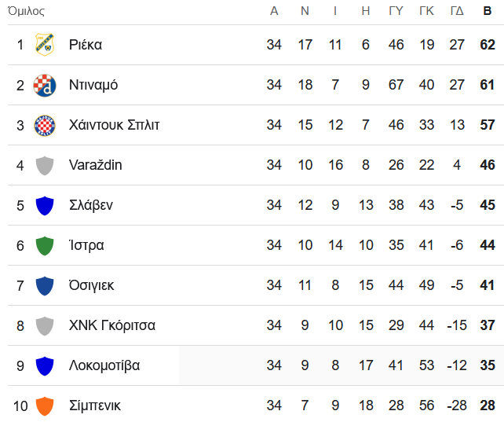504x422 pixels.
Task: Click the bold Β points column header
Action: coord(488,11)
